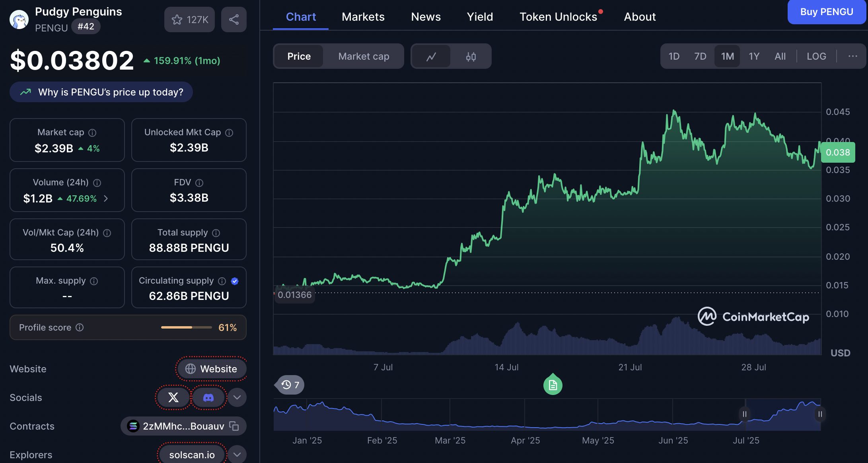
Task: Click the left range handle on timeline
Action: coord(744,414)
